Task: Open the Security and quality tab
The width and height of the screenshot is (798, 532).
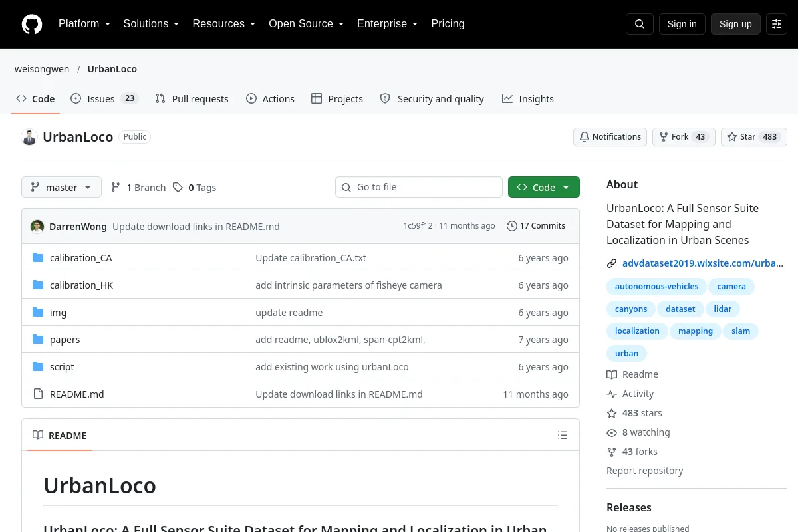Action: tap(432, 99)
